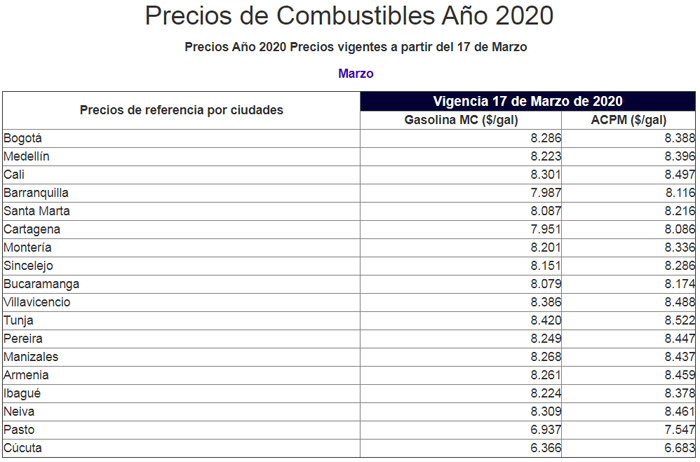Select the Bogotá city row label

click(x=23, y=138)
